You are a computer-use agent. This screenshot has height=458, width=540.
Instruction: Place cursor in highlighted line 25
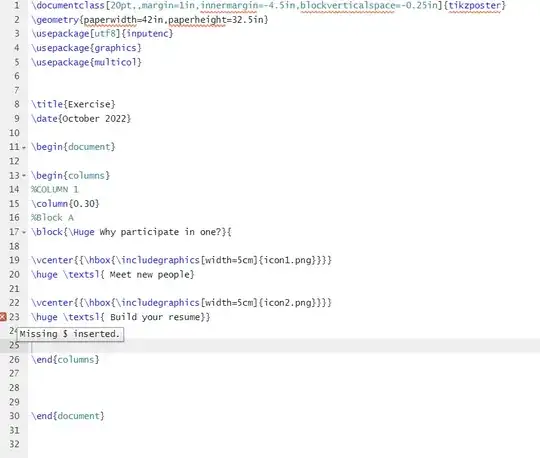point(284,345)
